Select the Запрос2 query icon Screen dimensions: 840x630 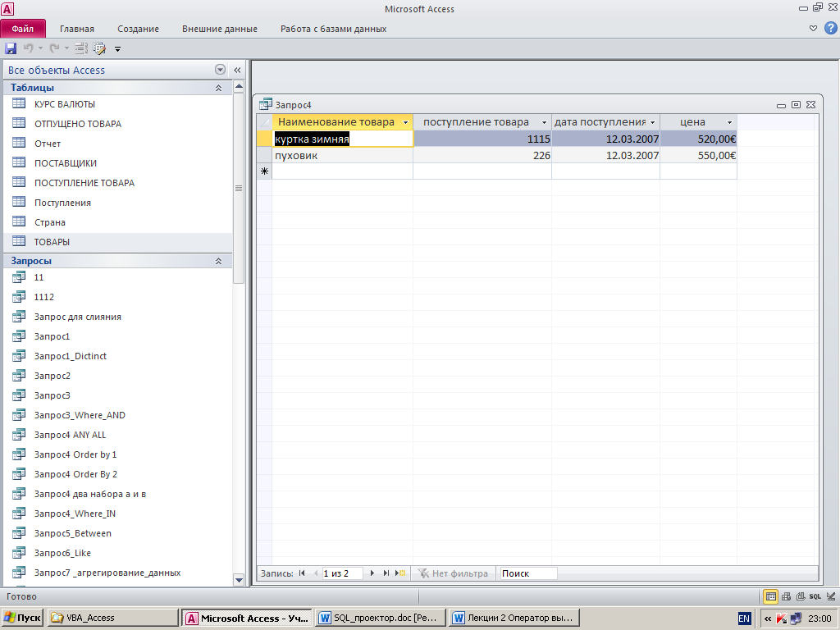click(x=19, y=375)
